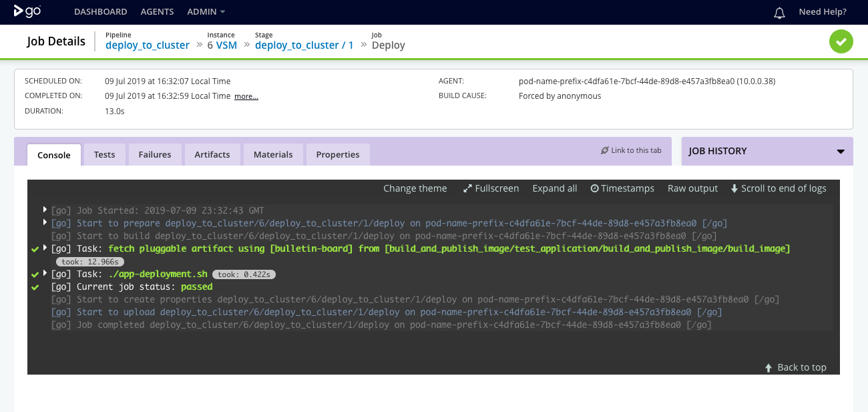
Task: Switch to the Tests tab
Action: coord(105,154)
